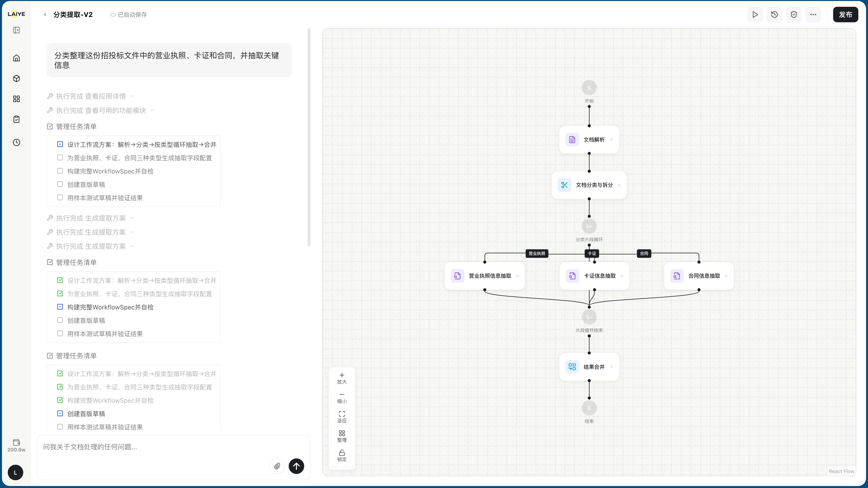This screenshot has width=868, height=488.
Task: Select the 卡证信息抽取 node
Action: (594, 276)
